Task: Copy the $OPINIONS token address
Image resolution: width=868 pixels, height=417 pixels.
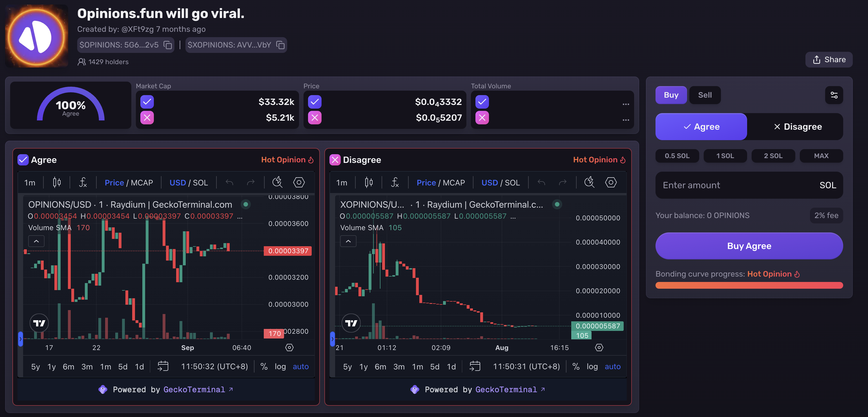Action: point(167,45)
